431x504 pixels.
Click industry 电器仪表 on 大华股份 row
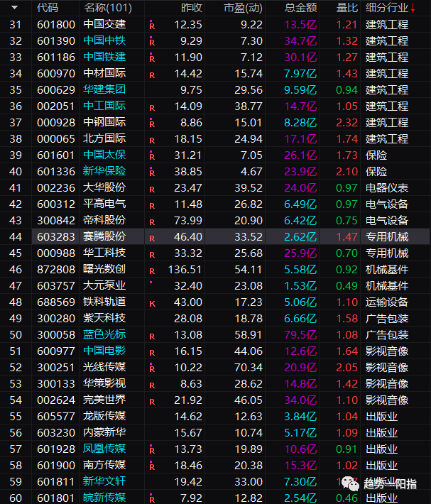click(387, 187)
